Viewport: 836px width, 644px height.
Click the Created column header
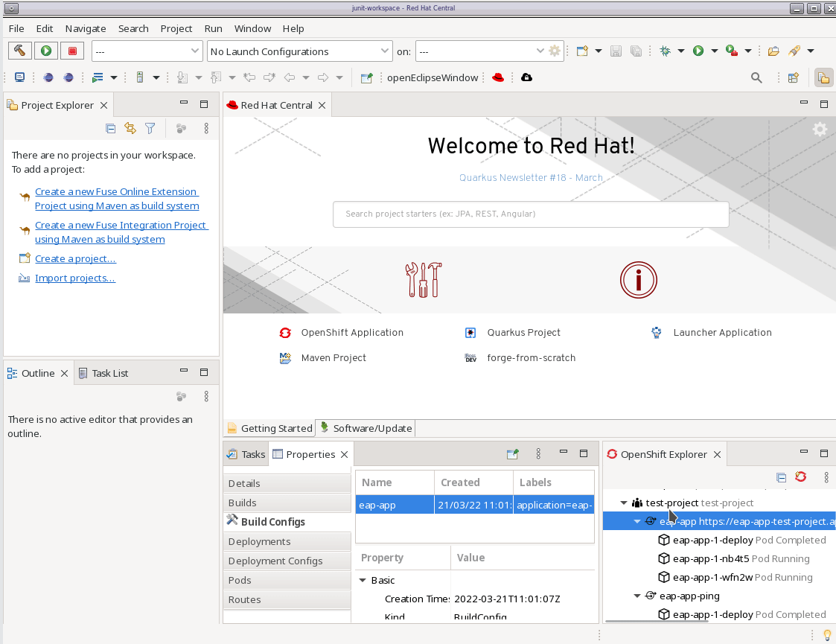(x=474, y=482)
